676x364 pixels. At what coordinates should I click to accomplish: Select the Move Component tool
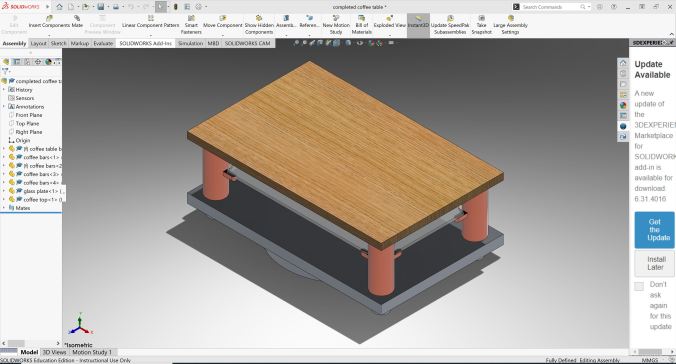pyautogui.click(x=222, y=18)
